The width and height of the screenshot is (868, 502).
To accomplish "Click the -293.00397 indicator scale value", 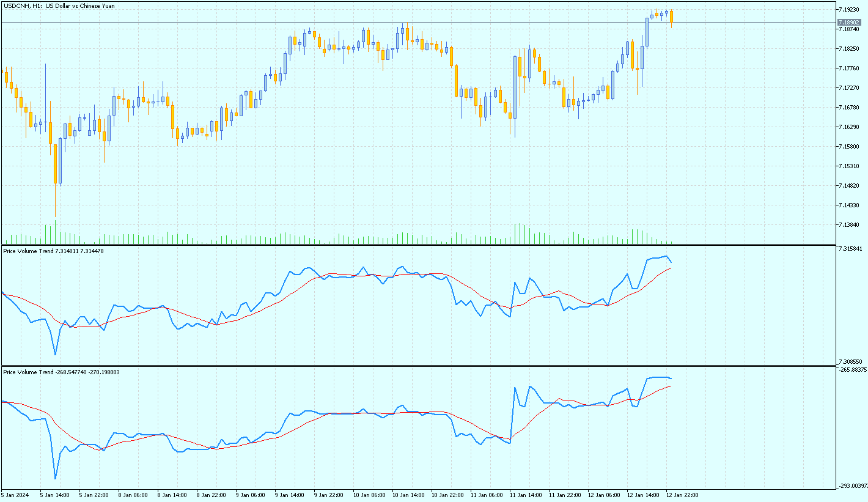I will point(852,486).
